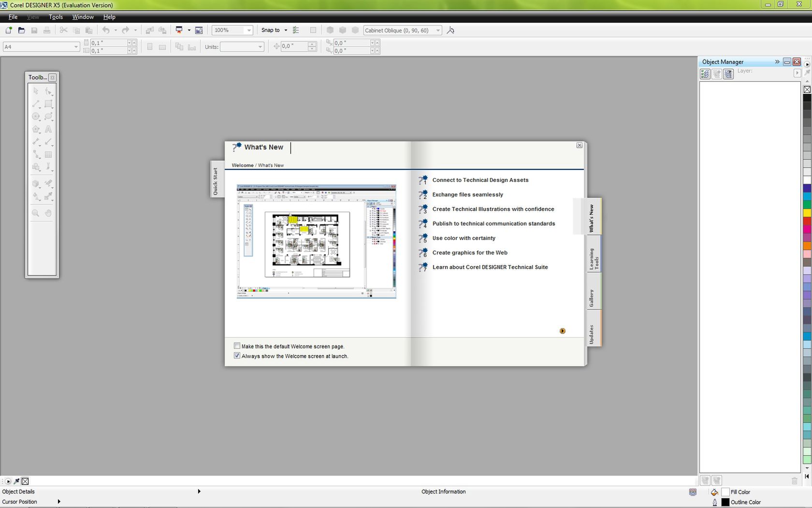Click the Undo arrow icon
The width and height of the screenshot is (812, 508).
coord(106,30)
